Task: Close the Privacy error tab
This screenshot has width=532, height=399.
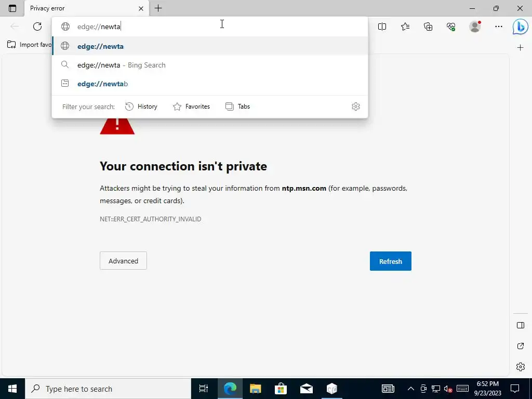Action: [x=141, y=8]
